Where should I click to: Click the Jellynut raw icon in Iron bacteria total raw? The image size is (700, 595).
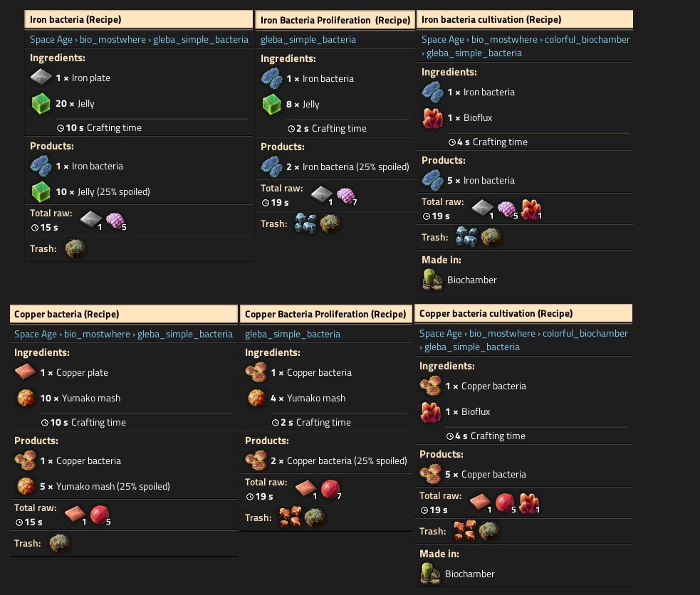[115, 221]
